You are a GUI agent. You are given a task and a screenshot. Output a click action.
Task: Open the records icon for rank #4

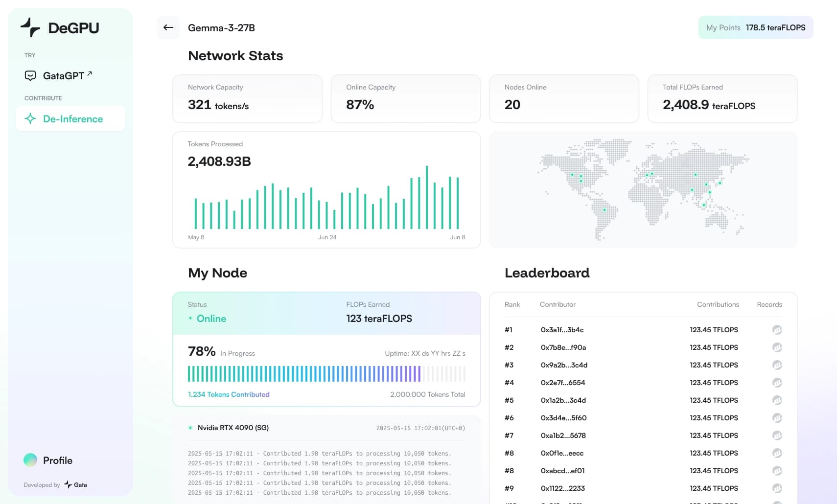tap(777, 383)
